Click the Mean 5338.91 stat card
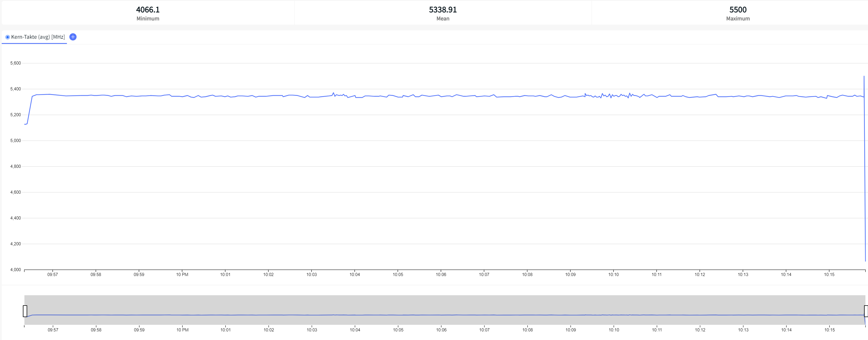The image size is (868, 340). tap(442, 13)
